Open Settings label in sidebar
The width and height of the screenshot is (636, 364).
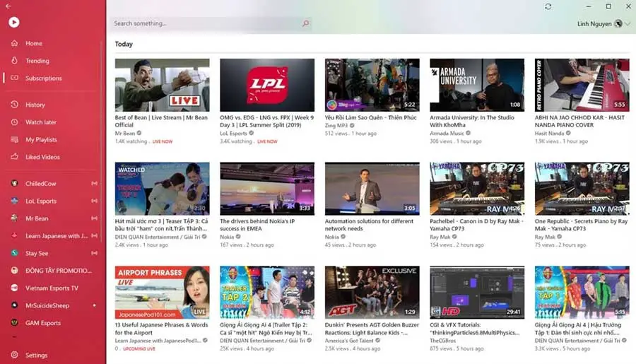(x=36, y=355)
